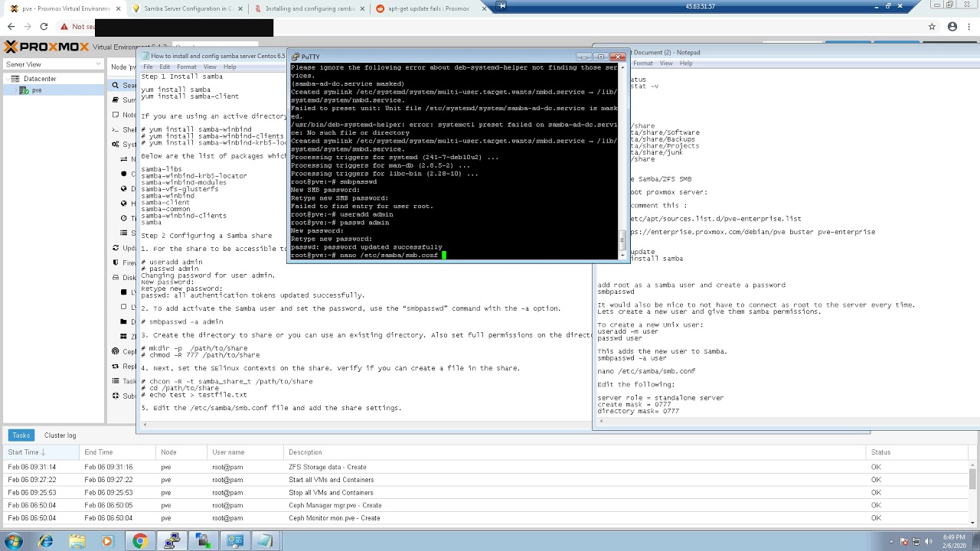Sort by the Status column header
This screenshot has width=980, height=551.
coord(916,452)
